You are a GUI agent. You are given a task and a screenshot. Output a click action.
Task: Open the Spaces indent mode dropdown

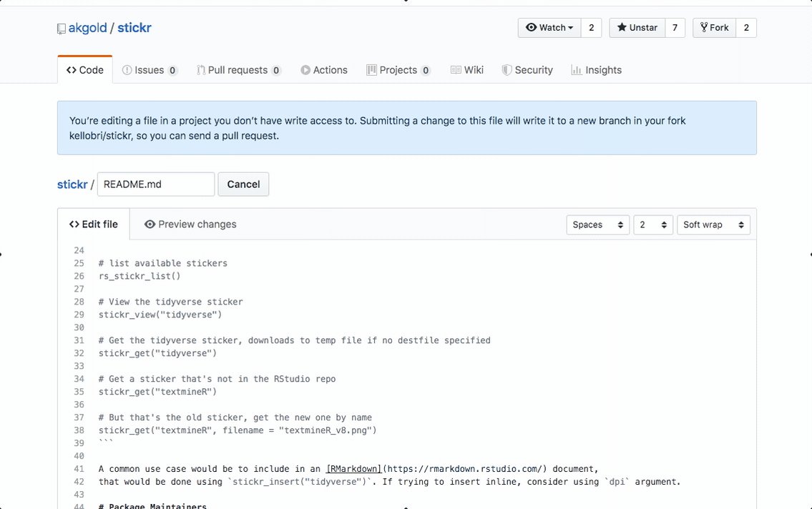click(x=597, y=224)
